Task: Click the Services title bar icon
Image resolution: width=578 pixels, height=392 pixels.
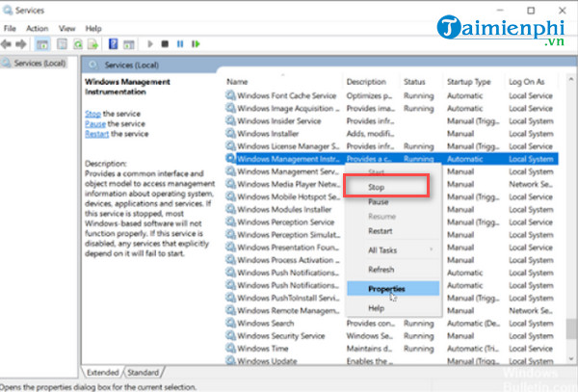Action: [x=8, y=11]
